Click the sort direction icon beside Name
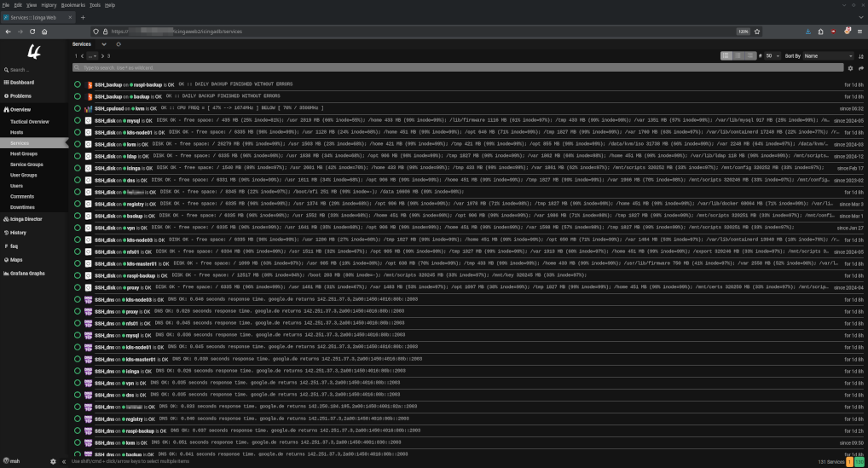Viewport: 868px width, 468px height. pos(860,55)
